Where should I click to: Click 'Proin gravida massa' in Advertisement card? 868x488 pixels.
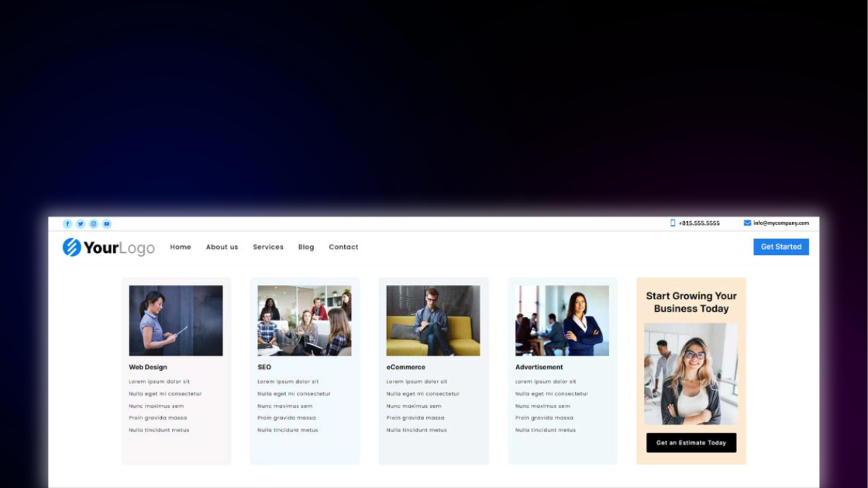click(x=544, y=418)
